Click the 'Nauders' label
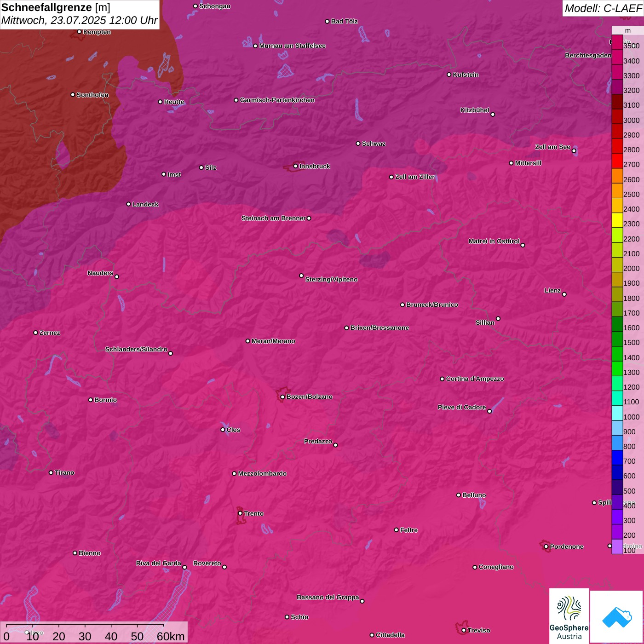644x644 pixels. click(x=100, y=273)
